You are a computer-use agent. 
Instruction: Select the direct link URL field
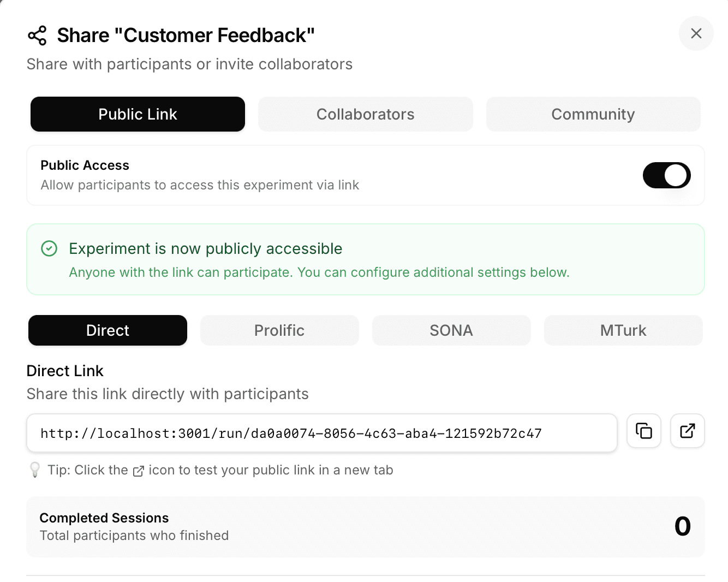point(321,433)
